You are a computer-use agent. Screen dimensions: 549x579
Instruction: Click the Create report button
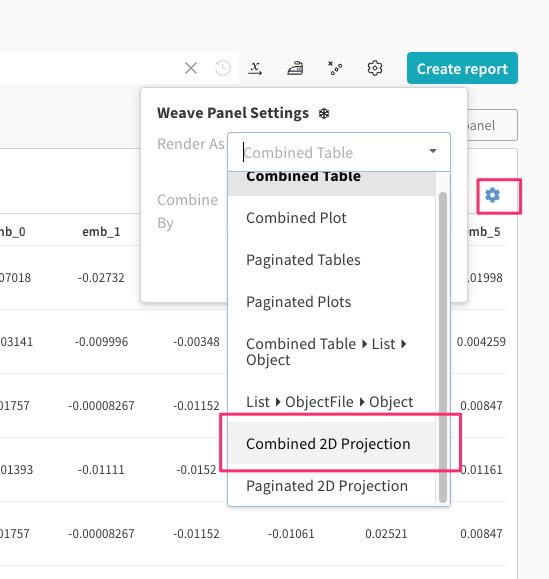pos(462,68)
